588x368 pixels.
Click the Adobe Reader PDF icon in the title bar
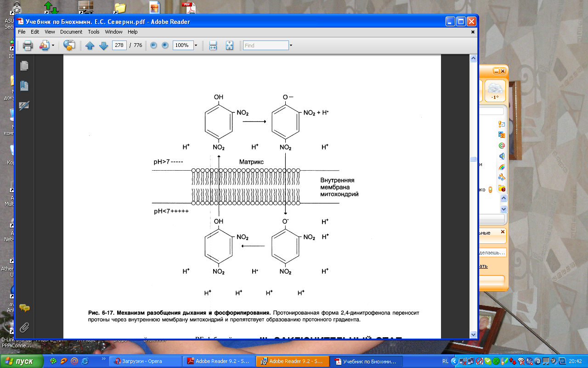pyautogui.click(x=20, y=22)
